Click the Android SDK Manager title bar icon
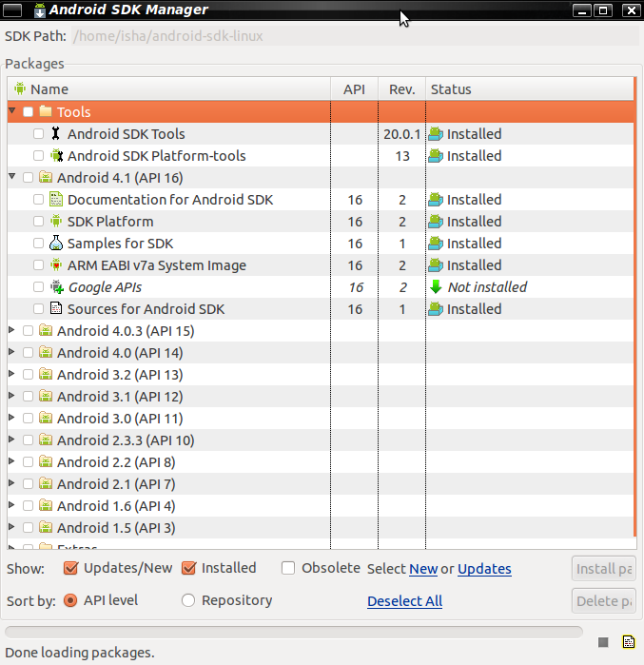This screenshot has width=644, height=665. tap(39, 10)
